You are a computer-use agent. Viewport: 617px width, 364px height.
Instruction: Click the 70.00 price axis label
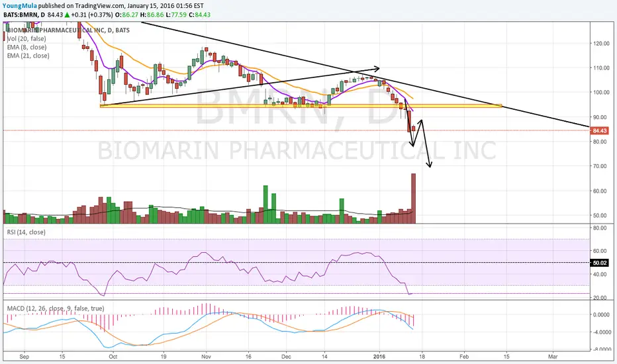(601, 167)
